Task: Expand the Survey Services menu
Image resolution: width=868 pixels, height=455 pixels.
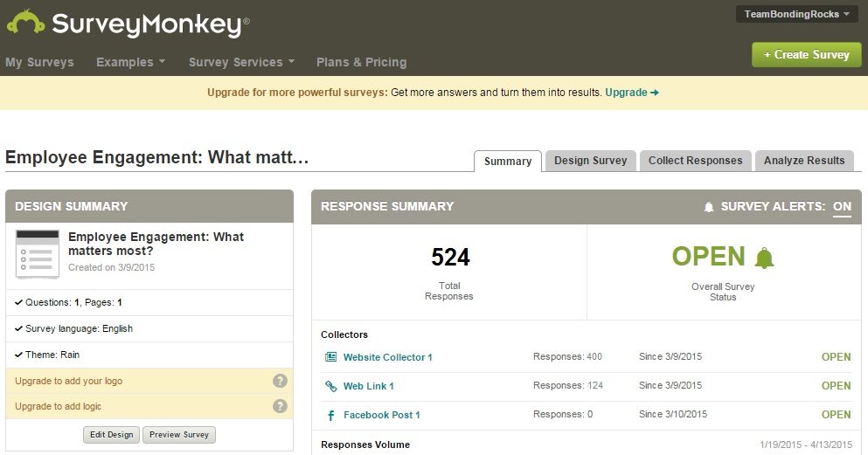Action: click(x=241, y=62)
